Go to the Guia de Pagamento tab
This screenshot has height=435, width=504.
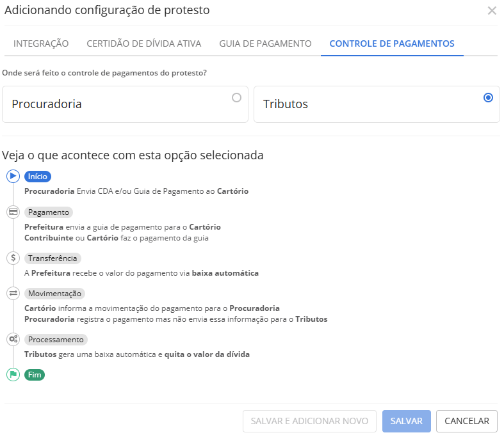(x=265, y=43)
